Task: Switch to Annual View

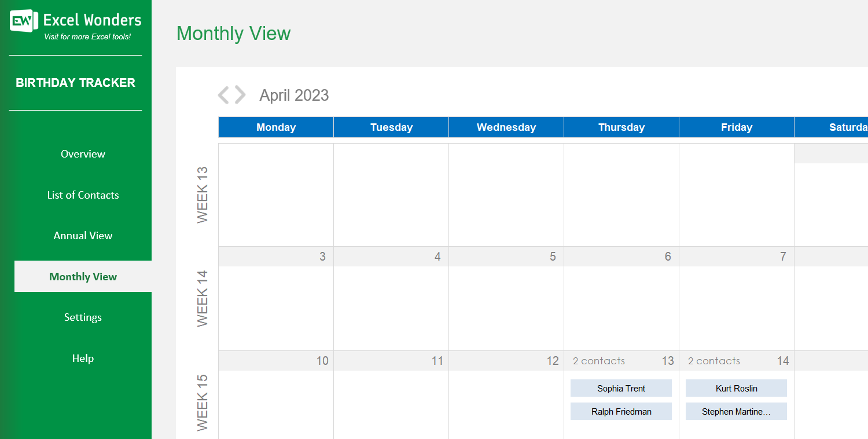Action: 83,235
